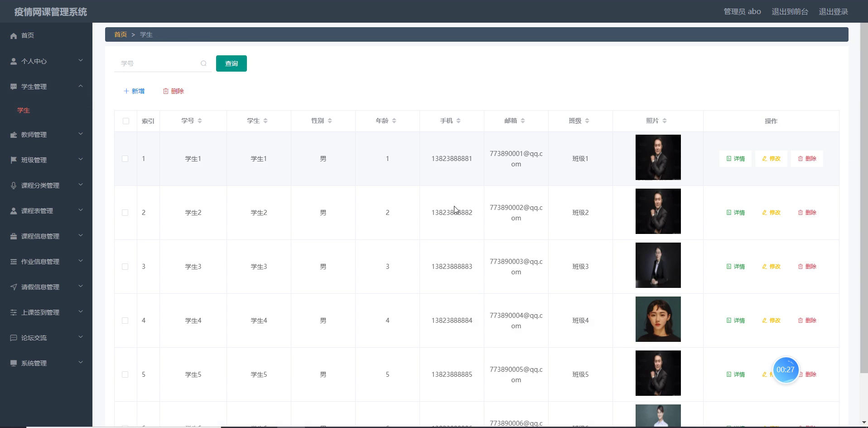Screen dimensions: 868x428
Task: Open the 首页 sidebar menu item
Action: 46,35
